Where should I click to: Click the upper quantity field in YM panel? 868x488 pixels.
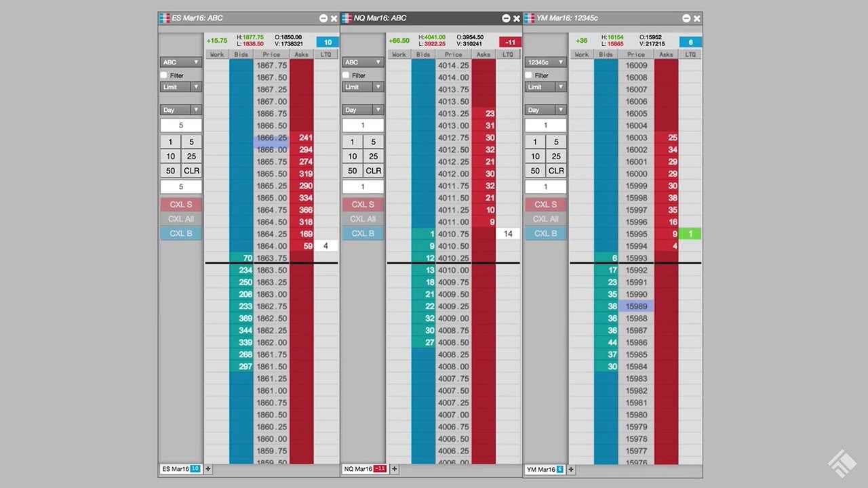(x=546, y=125)
